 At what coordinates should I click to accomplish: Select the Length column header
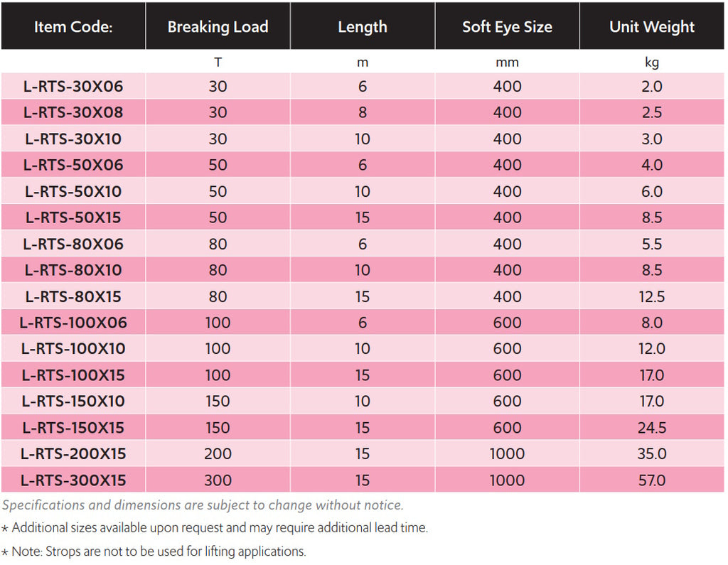[363, 27]
